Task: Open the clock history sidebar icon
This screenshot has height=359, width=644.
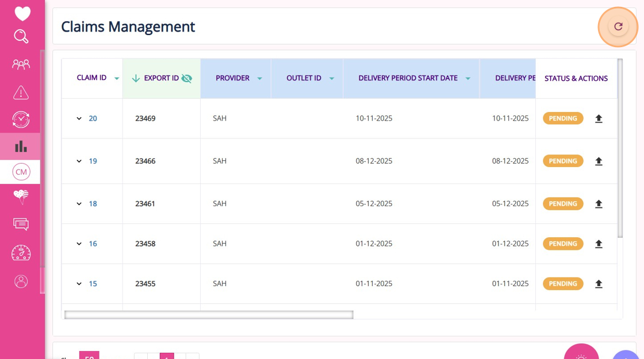Action: pyautogui.click(x=21, y=119)
